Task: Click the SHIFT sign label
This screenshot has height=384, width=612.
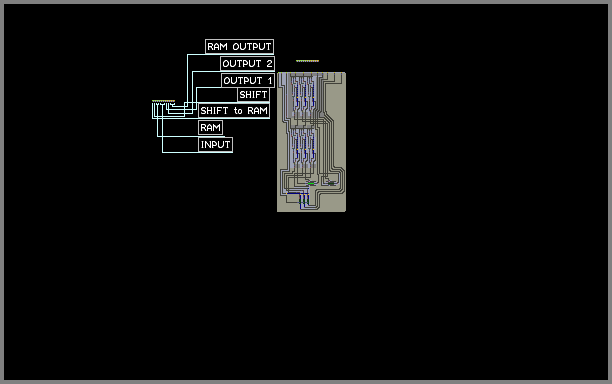Action: pos(253,94)
